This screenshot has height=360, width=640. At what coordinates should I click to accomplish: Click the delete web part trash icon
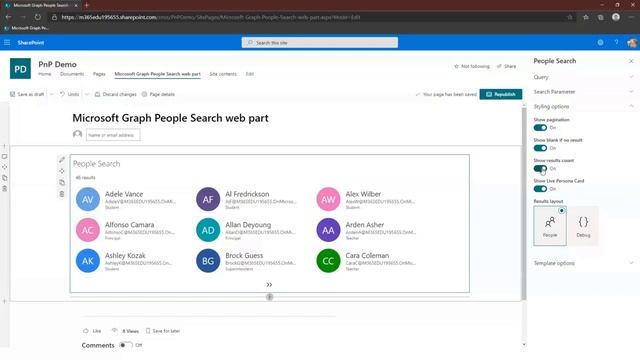point(62,194)
